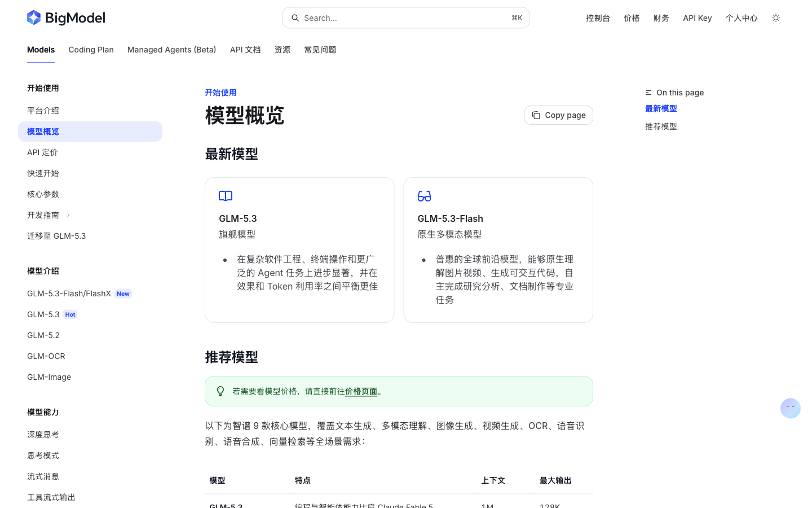
Task: Open the floating assistant chat bubble
Action: (791, 408)
